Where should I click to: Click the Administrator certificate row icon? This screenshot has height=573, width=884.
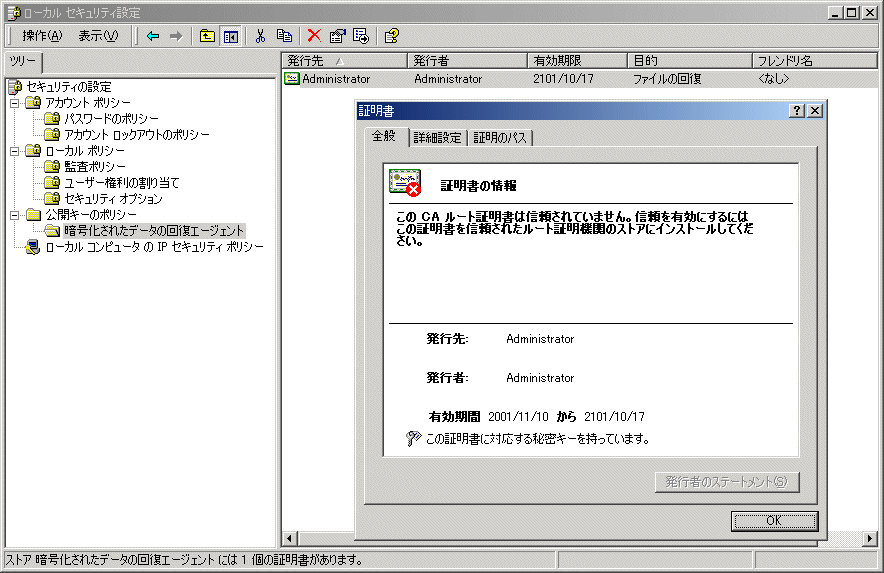[291, 78]
